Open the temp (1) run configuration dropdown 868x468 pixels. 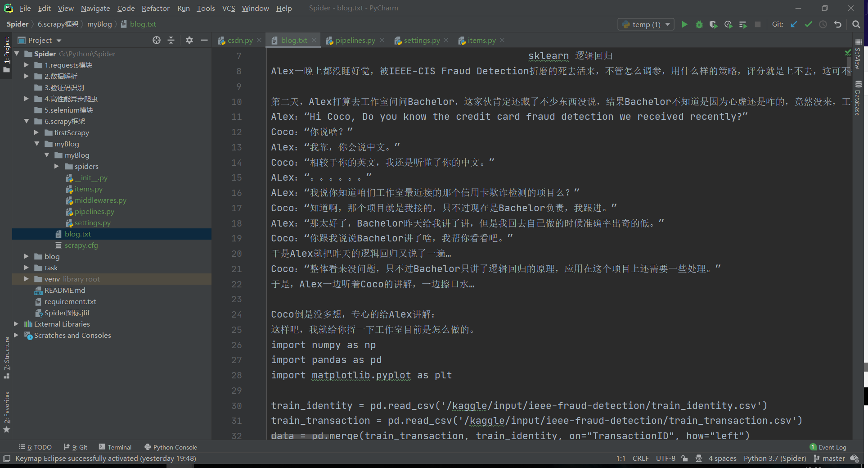point(646,24)
